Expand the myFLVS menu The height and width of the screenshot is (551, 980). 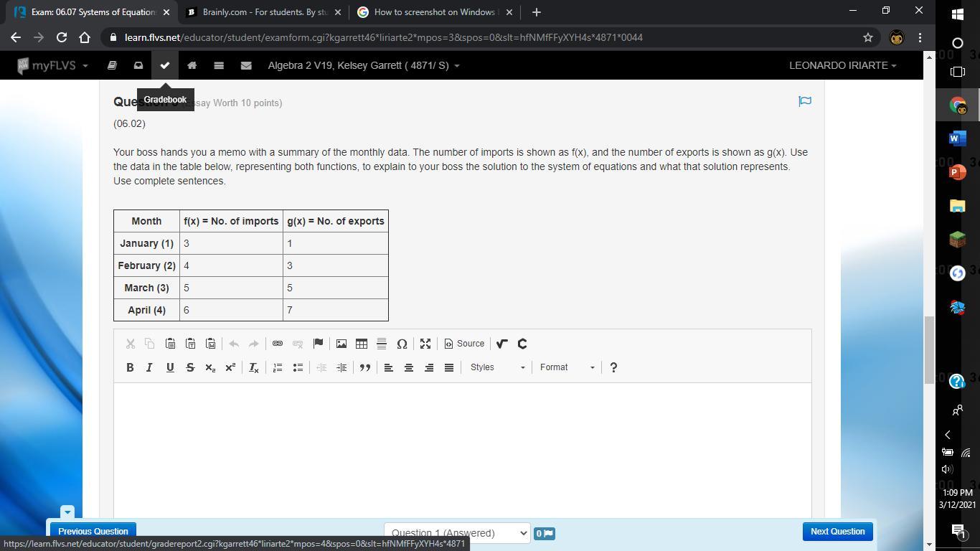click(52, 65)
